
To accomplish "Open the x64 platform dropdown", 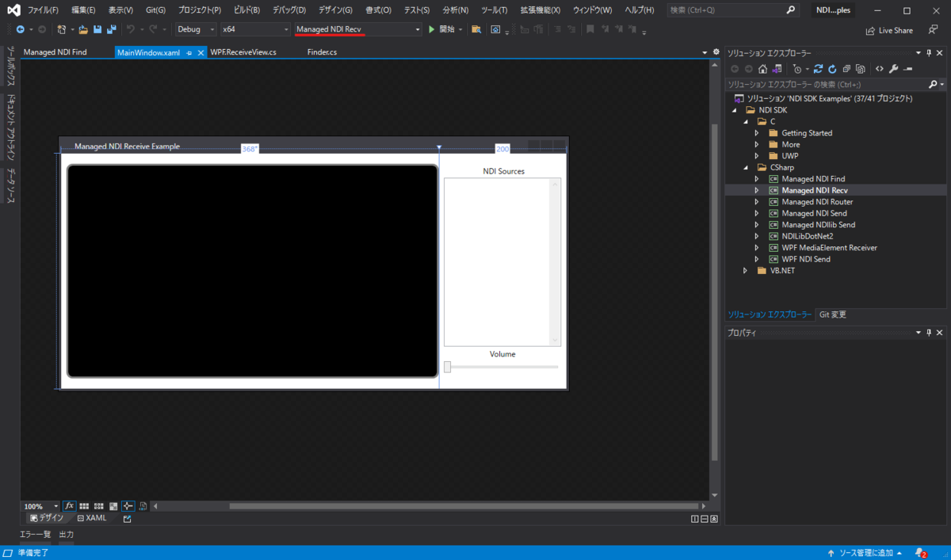I will tap(255, 29).
